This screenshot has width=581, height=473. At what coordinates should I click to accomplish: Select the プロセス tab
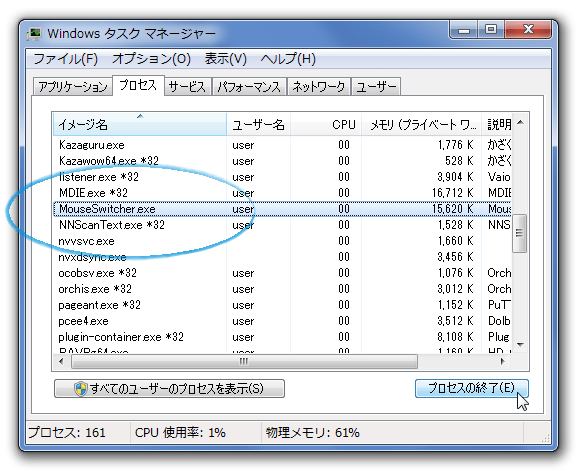click(x=138, y=85)
